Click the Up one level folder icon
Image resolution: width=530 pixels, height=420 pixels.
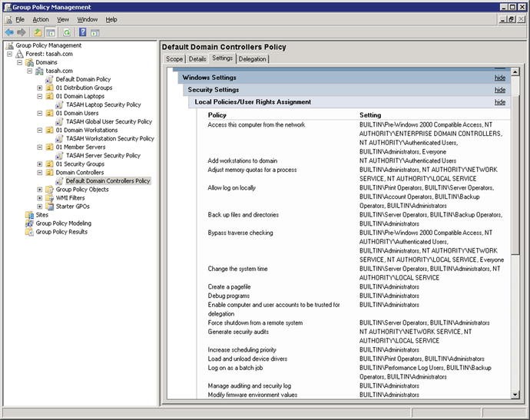click(38, 32)
